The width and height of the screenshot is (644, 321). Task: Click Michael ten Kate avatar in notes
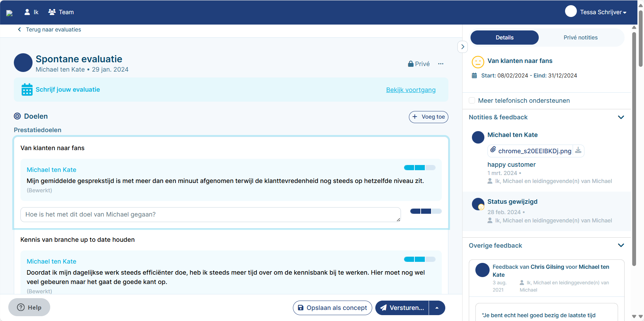(x=478, y=137)
